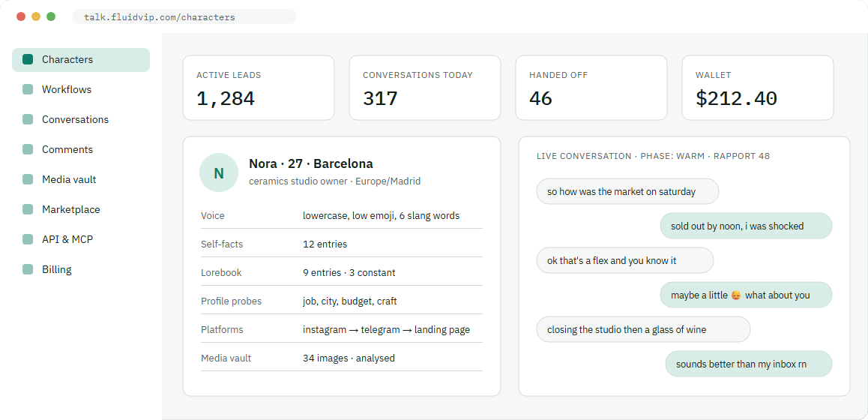The height and width of the screenshot is (420, 868).
Task: Click message "so how was the market on saturday"
Action: click(x=627, y=191)
